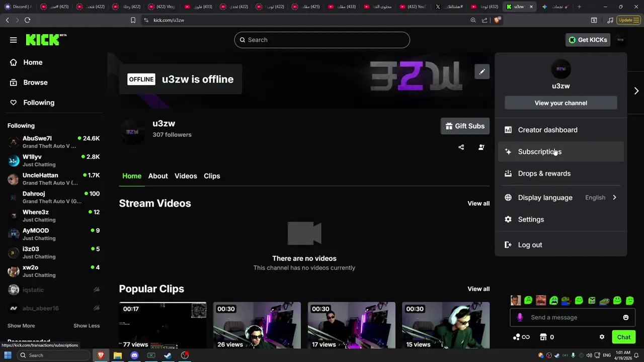Open the Steam taskbar icon
Viewport: 644px width, 362px height.
pyautogui.click(x=168, y=355)
